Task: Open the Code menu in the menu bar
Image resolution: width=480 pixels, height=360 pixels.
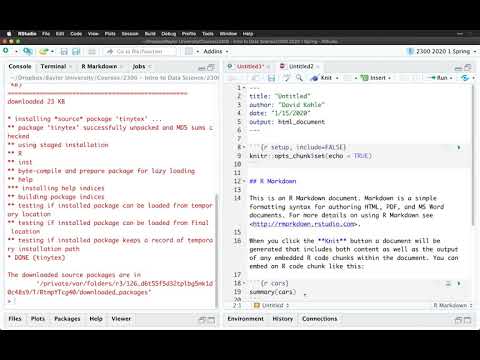Action: (76, 34)
